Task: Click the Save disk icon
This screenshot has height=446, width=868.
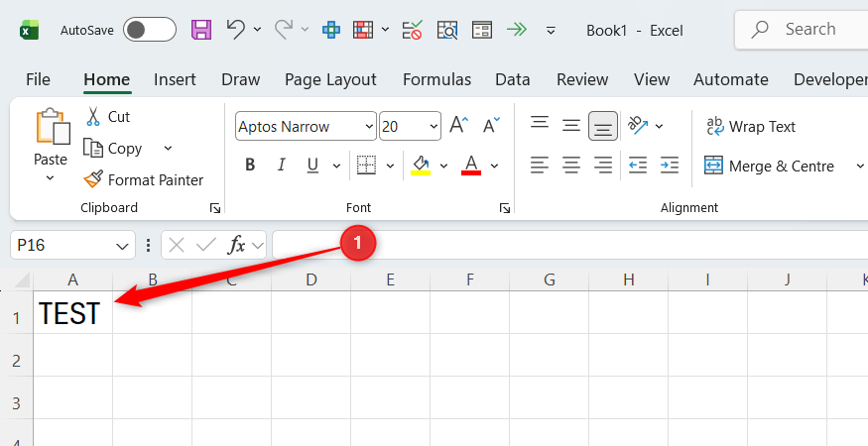Action: point(201,30)
